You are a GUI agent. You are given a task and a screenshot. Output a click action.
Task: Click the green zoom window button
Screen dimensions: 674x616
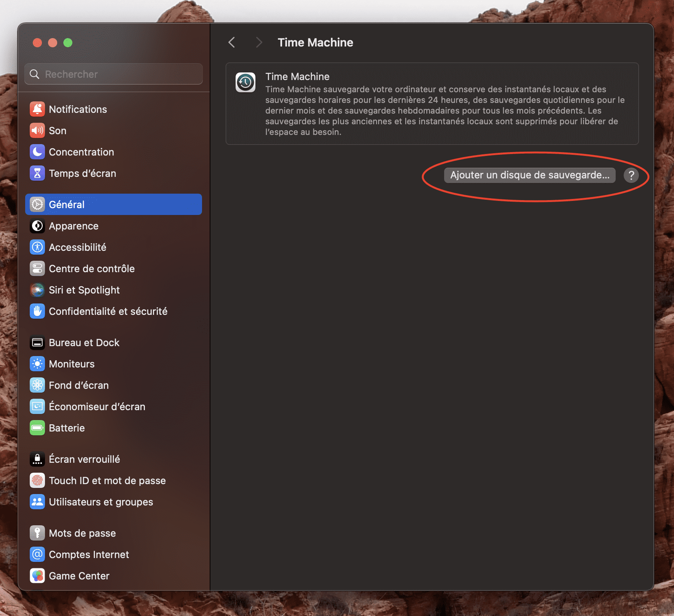[68, 43]
